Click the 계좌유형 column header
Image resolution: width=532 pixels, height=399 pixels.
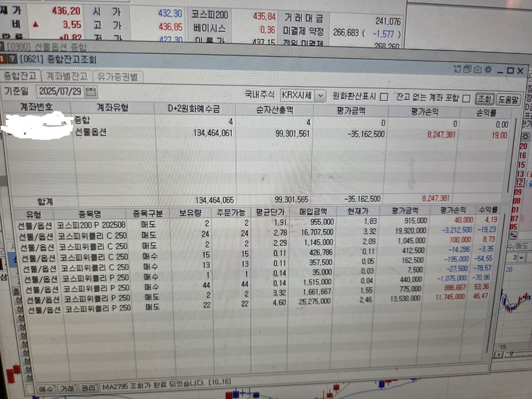click(113, 108)
